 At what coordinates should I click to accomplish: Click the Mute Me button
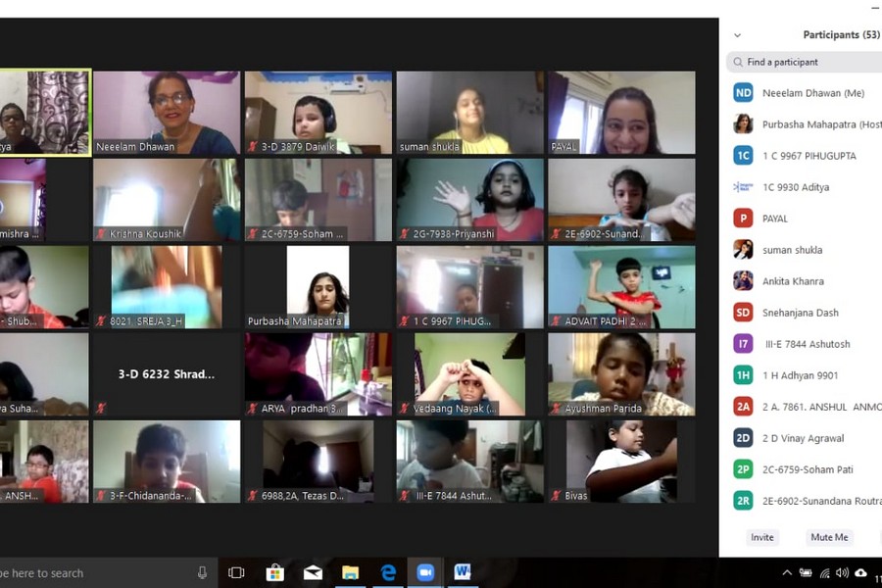tap(829, 537)
